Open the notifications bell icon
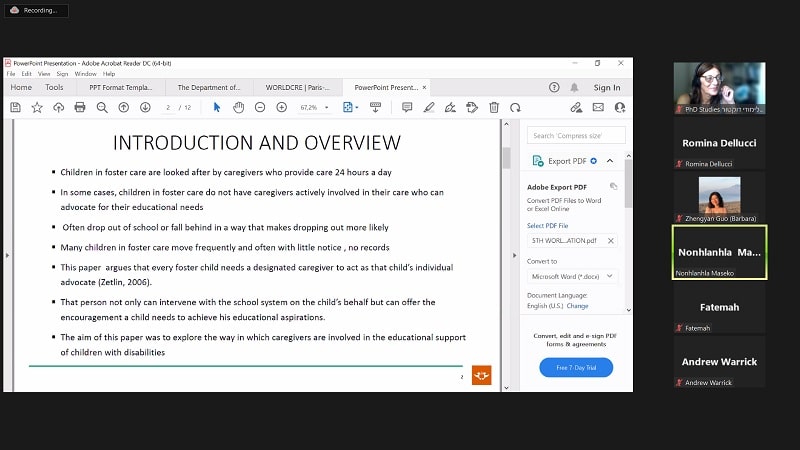Image resolution: width=800 pixels, height=450 pixels. tap(575, 87)
